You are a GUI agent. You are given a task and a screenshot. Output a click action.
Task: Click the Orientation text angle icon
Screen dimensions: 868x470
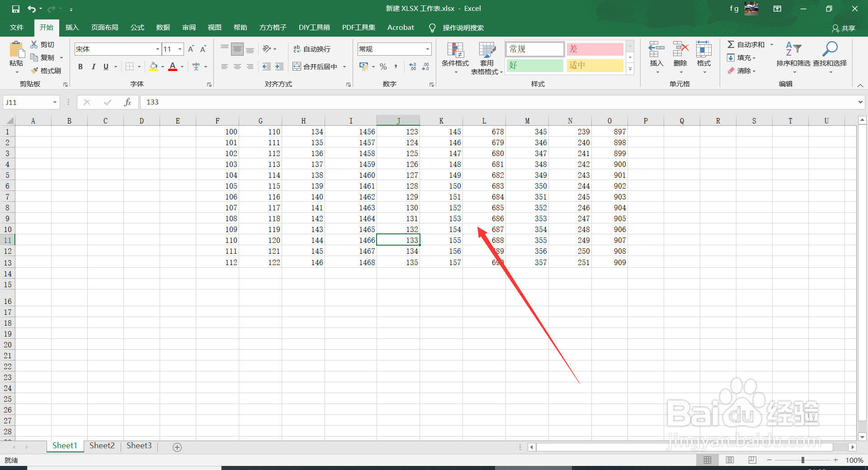click(x=267, y=49)
